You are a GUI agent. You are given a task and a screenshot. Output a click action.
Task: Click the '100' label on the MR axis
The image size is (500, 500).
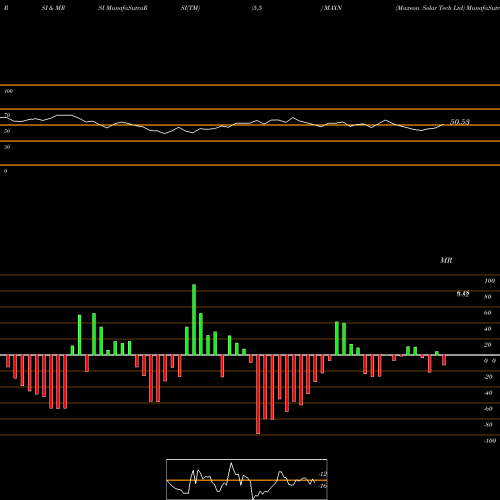[489, 281]
